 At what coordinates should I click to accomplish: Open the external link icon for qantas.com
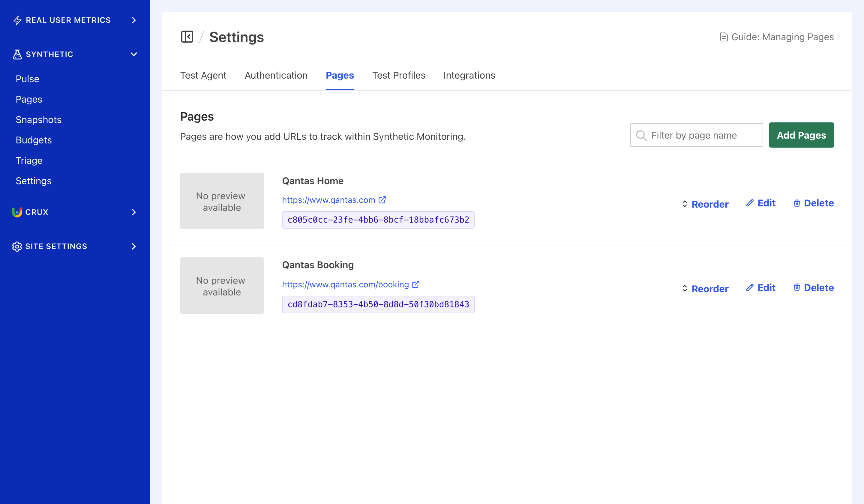(x=382, y=200)
